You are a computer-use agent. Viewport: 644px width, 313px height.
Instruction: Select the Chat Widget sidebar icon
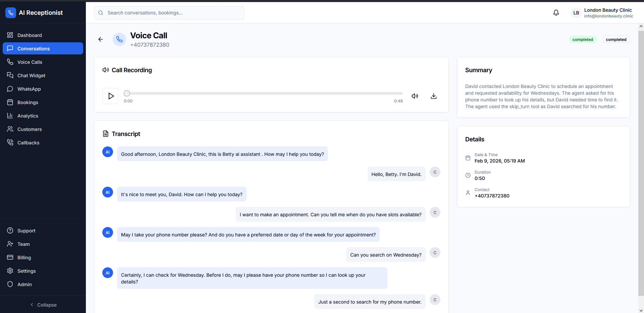click(x=31, y=76)
